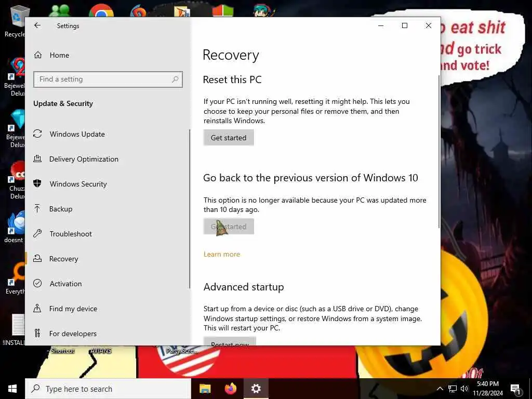Click the Find my device person icon

37,308
